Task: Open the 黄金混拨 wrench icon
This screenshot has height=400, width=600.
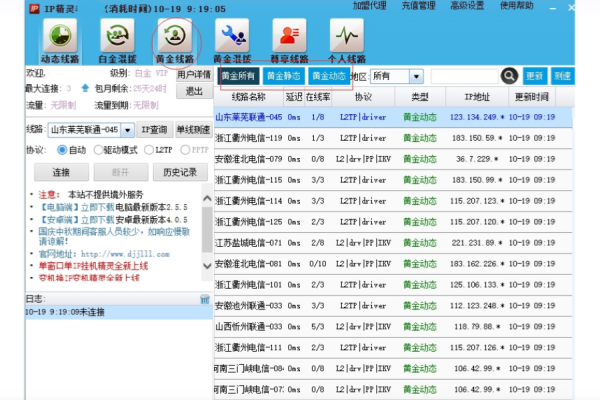Action: coord(232,39)
